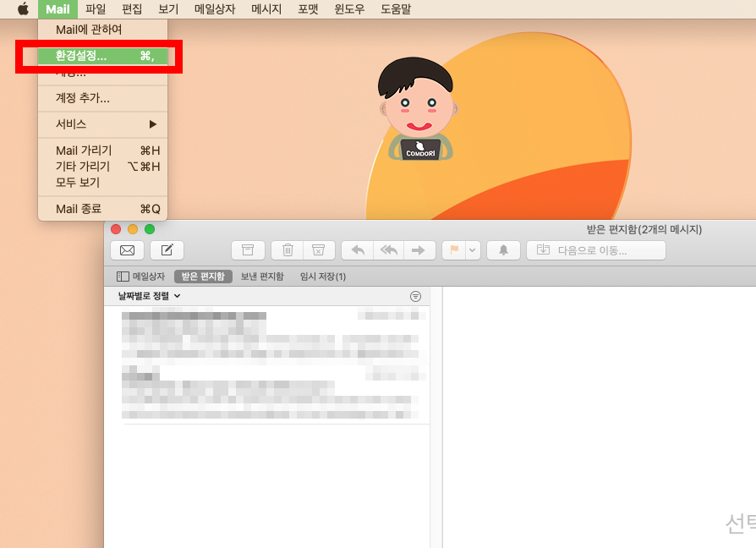Screen dimensions: 756x548
Task: Toggle the 메일상자 sidebar button
Action: [x=140, y=277]
